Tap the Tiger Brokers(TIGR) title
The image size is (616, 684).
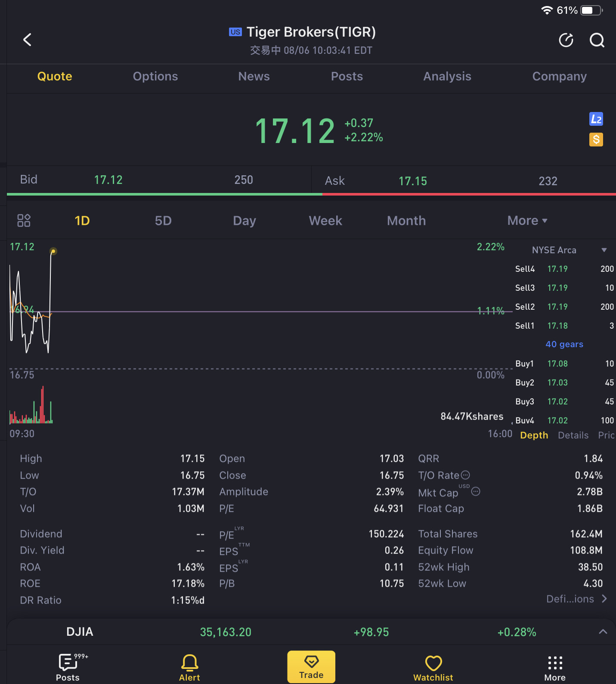tap(311, 32)
